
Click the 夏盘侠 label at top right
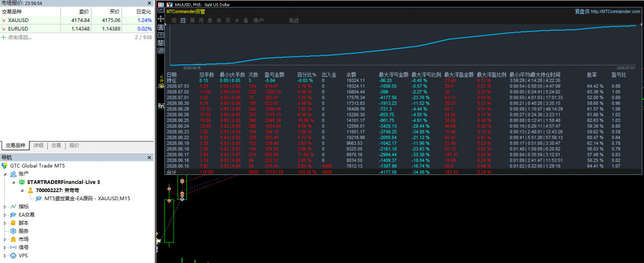[x=581, y=11]
